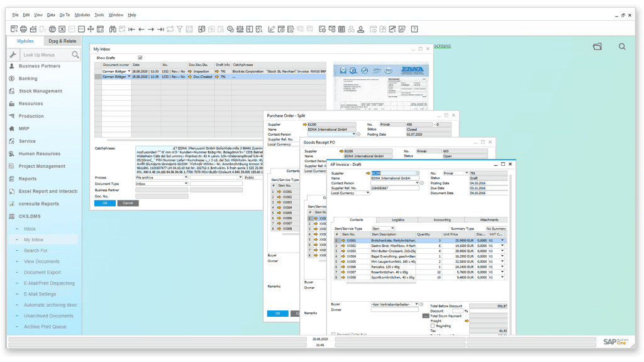Click orange arrow beside item XX001 in AP Invoice

343,241
